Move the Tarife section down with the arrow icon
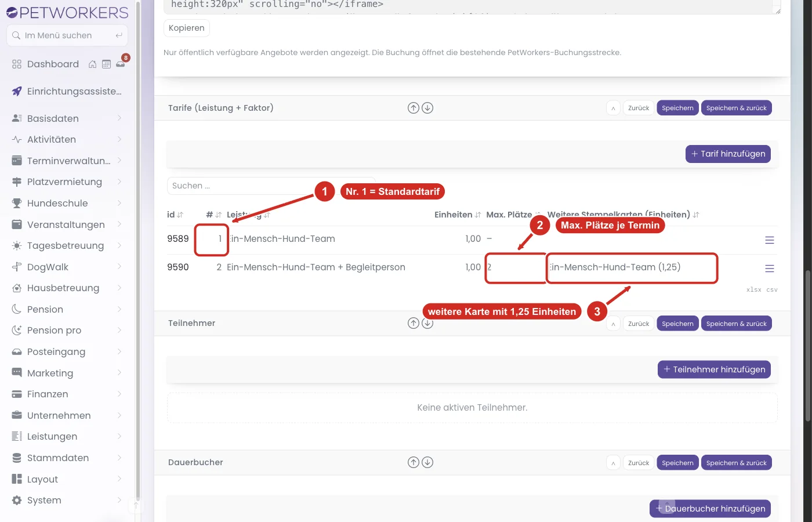 [427, 108]
